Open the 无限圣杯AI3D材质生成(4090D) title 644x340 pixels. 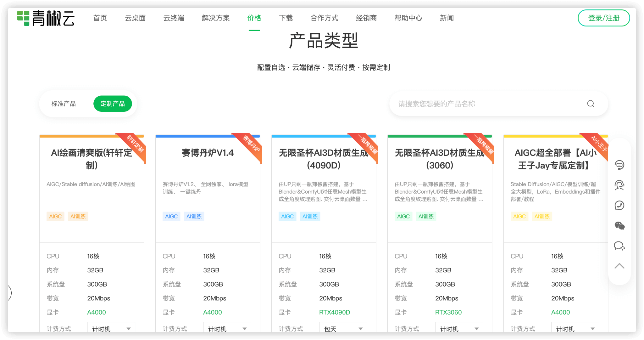click(324, 159)
